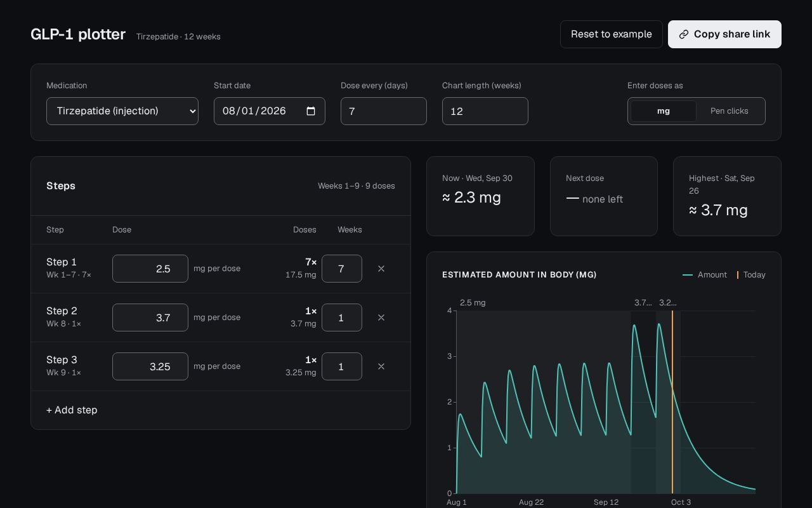Edit Step 2 weeks field
The image size is (812, 508).
(342, 317)
